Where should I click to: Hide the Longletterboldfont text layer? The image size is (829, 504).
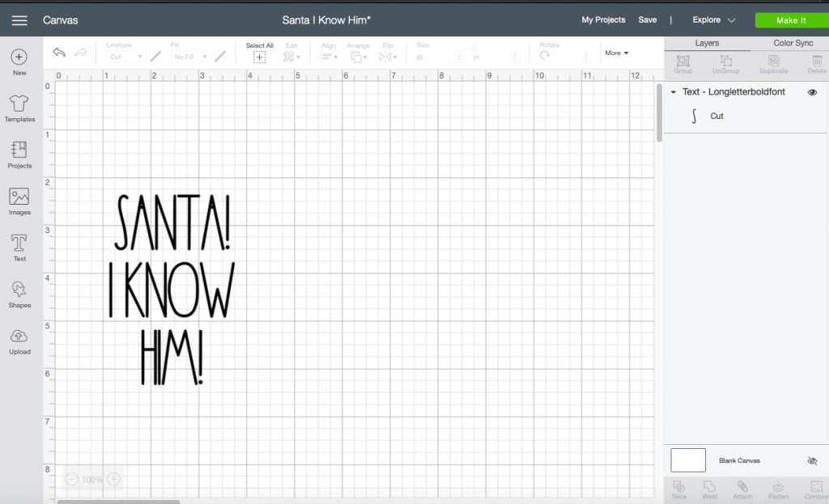point(812,92)
